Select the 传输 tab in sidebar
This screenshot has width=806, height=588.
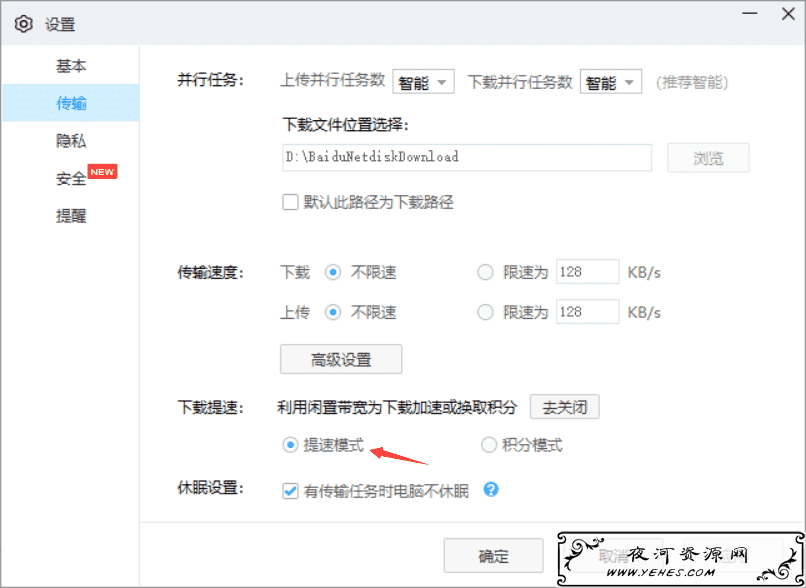[71, 103]
